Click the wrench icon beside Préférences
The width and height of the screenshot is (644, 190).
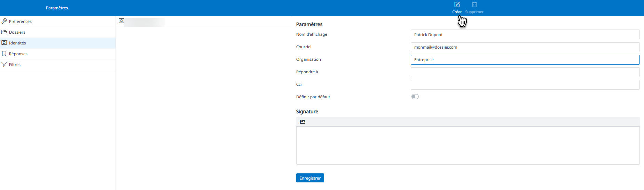pos(4,21)
